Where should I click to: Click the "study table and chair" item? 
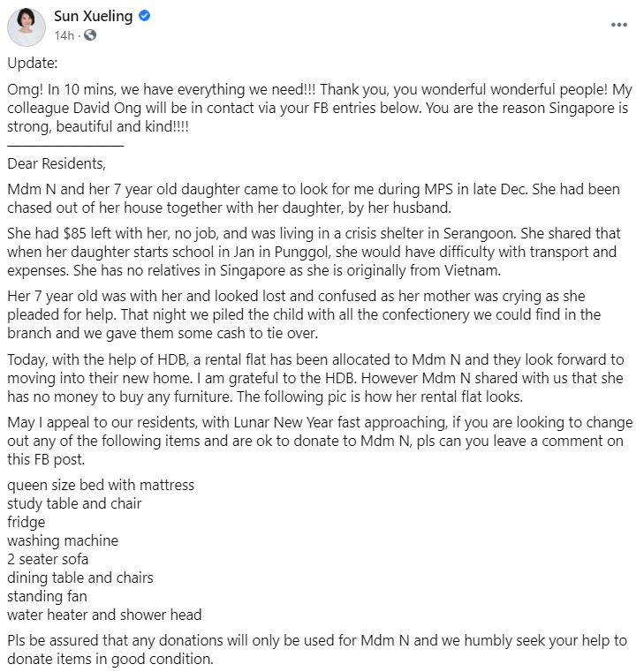click(x=74, y=503)
